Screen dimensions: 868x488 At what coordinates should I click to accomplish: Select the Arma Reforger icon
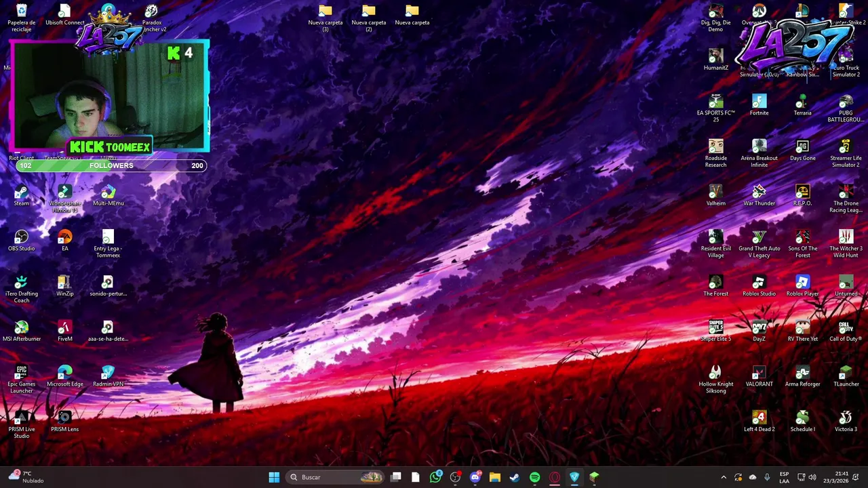tap(803, 377)
